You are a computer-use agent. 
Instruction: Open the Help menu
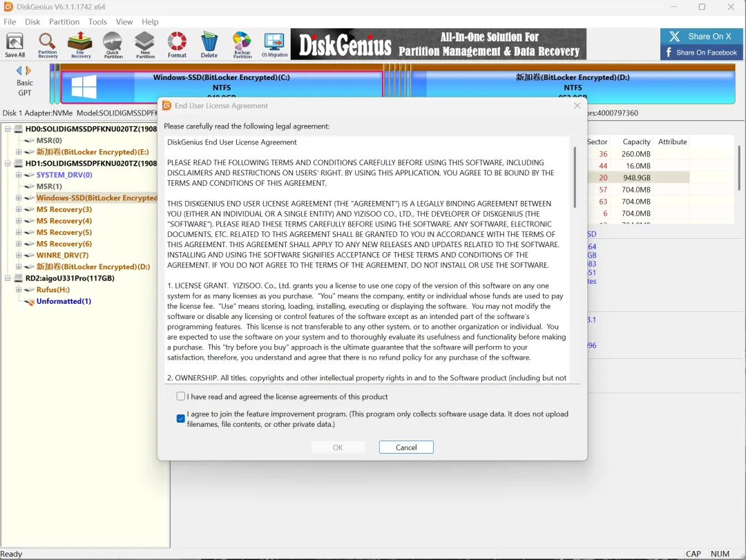point(150,22)
